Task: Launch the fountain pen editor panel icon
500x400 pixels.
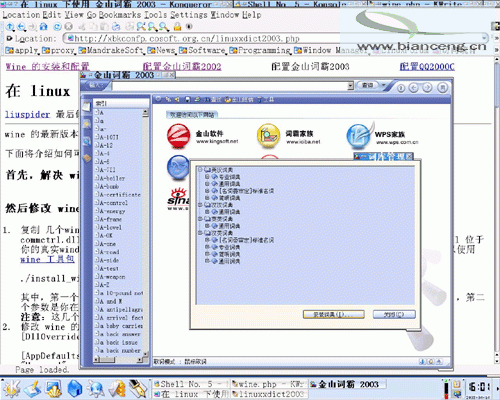Action: [x=138, y=389]
